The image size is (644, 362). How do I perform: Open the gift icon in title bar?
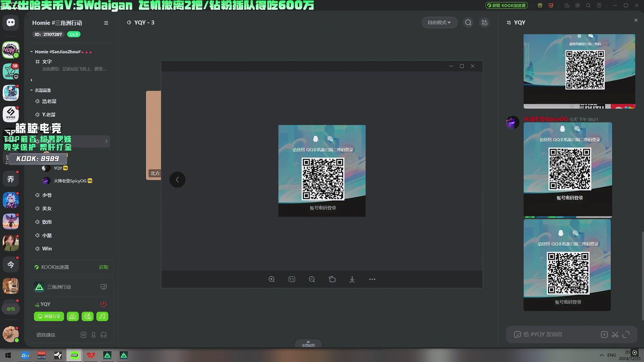[540, 5]
